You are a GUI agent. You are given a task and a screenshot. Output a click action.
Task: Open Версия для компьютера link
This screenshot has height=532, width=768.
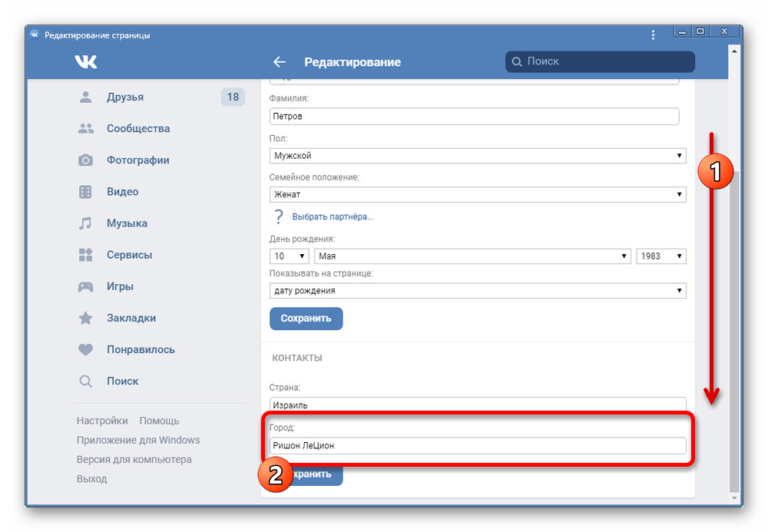(x=134, y=460)
